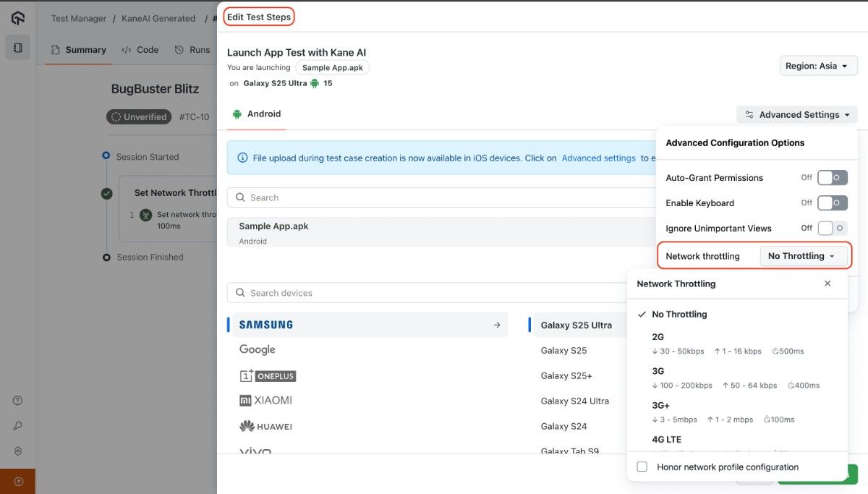The image size is (868, 494).
Task: Toggle Auto-Grant Permissions switch
Action: (x=832, y=177)
